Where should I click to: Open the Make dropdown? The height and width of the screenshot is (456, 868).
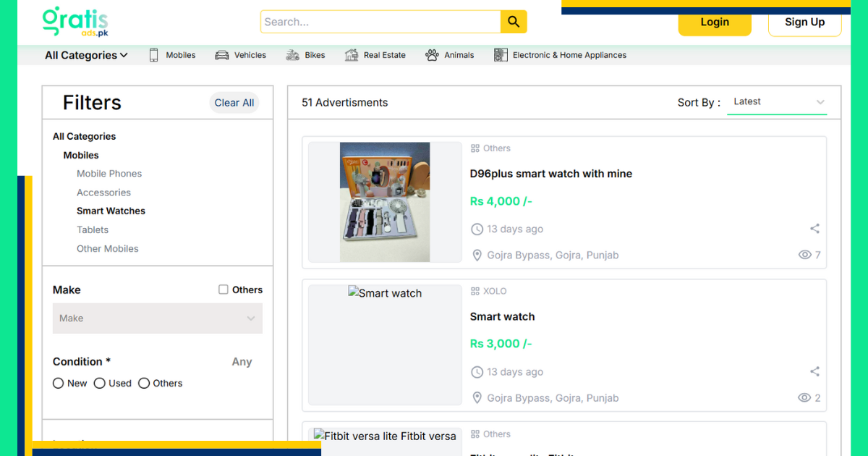click(x=158, y=318)
